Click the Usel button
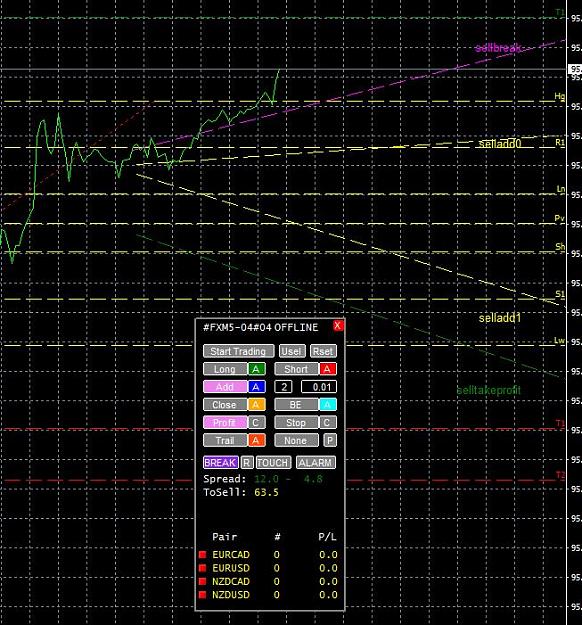 pos(292,351)
